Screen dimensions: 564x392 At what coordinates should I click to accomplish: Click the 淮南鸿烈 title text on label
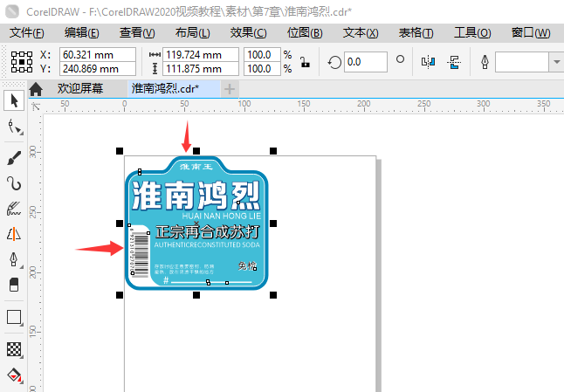coord(196,196)
